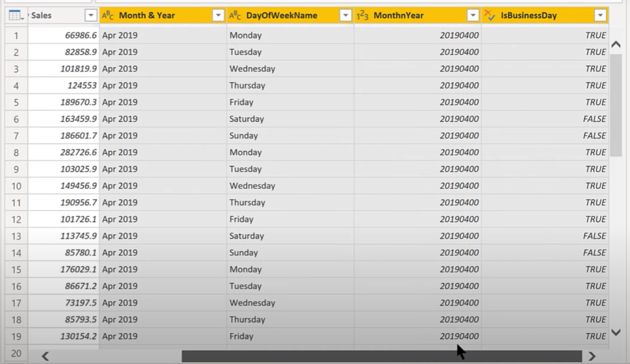Click Sales value 190956.7
Image resolution: width=630 pixels, height=364 pixels.
[x=79, y=203]
